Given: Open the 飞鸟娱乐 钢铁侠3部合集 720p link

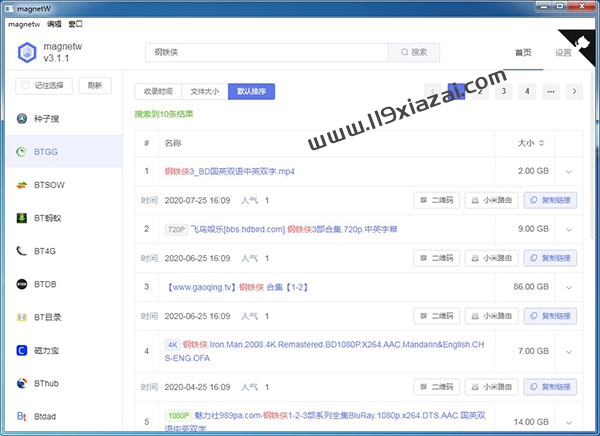Looking at the screenshot, I should [x=294, y=229].
